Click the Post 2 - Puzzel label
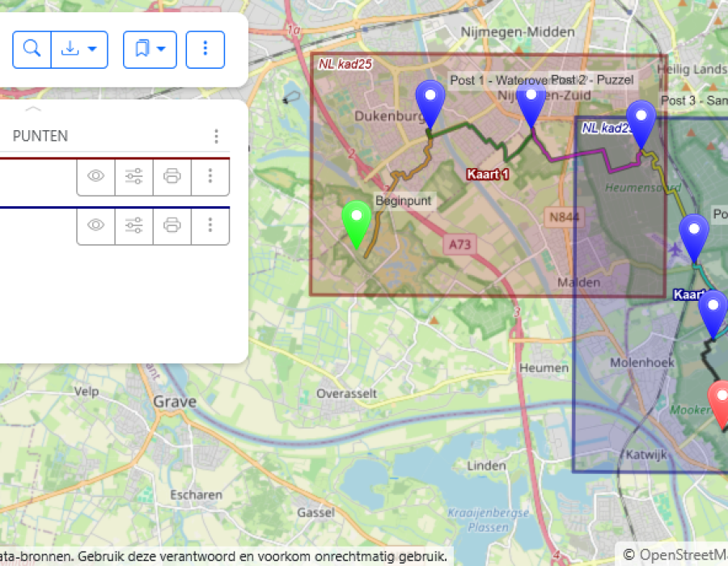 592,80
